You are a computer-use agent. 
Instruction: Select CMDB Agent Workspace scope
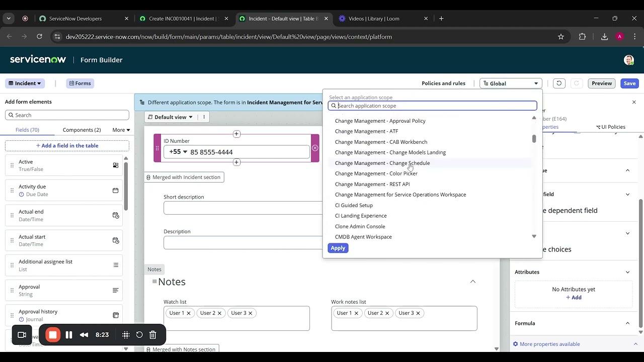(x=363, y=237)
